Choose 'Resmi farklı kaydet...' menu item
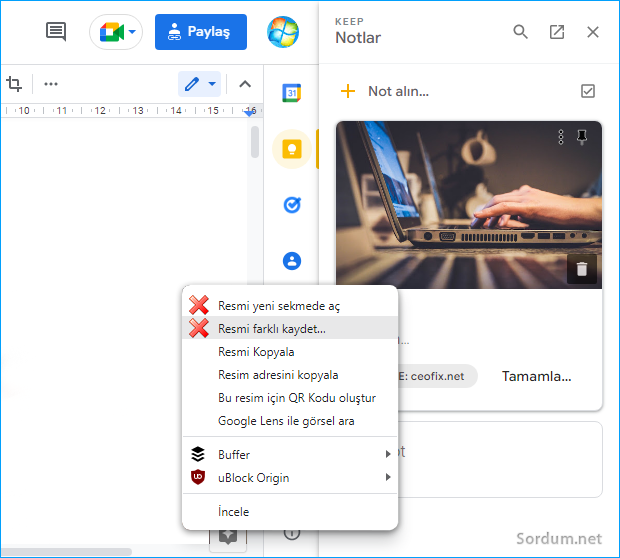The image size is (620, 558). (x=271, y=328)
